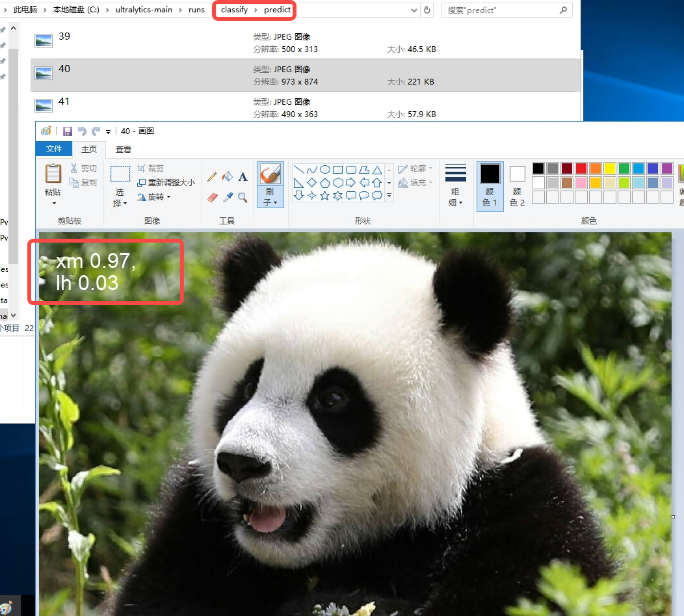Image resolution: width=684 pixels, height=616 pixels.
Task: Select the Four-point star shape
Action: coord(312,196)
